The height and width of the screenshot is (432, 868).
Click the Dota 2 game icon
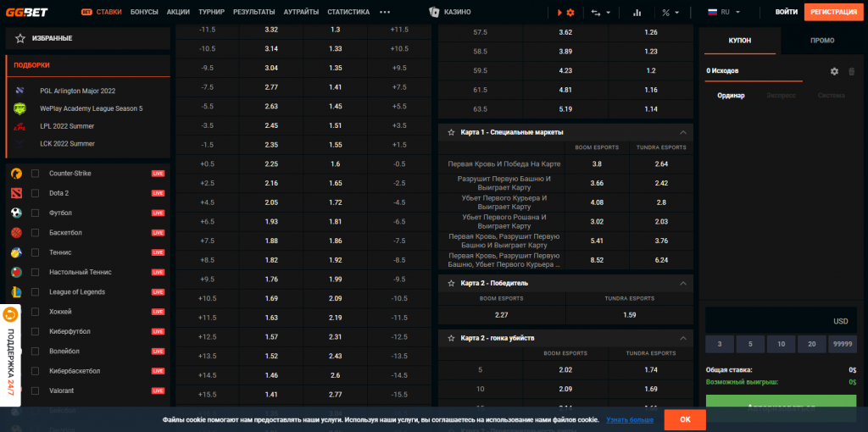16,193
